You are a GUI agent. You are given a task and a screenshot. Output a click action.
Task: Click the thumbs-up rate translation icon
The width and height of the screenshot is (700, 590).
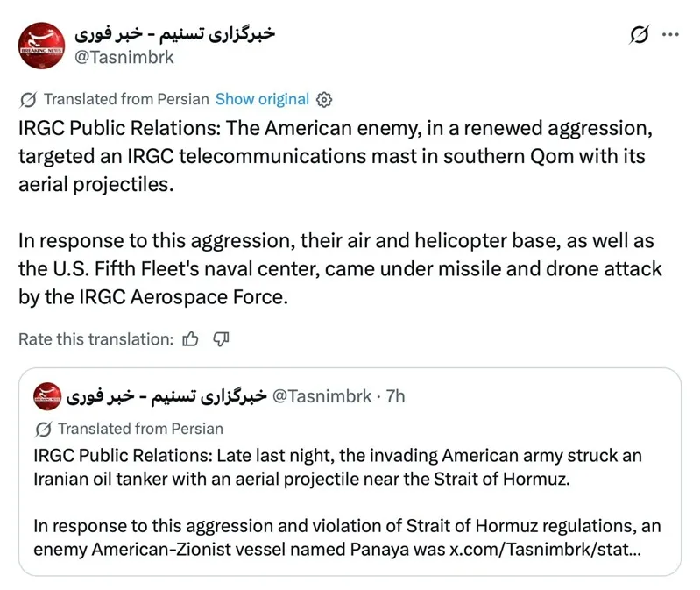point(190,339)
